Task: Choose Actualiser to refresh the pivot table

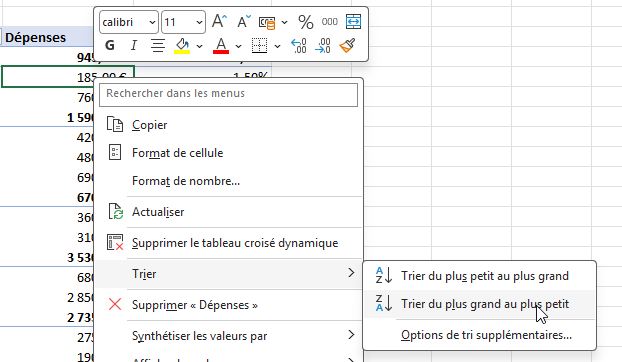Action: [x=228, y=212]
